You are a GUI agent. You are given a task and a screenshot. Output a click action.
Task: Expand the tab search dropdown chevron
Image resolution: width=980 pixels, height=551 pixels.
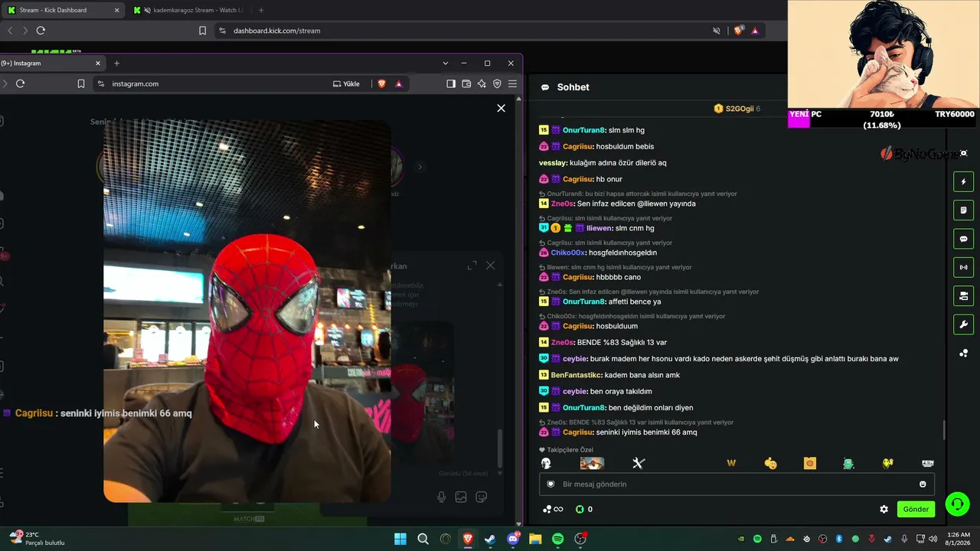tap(445, 63)
